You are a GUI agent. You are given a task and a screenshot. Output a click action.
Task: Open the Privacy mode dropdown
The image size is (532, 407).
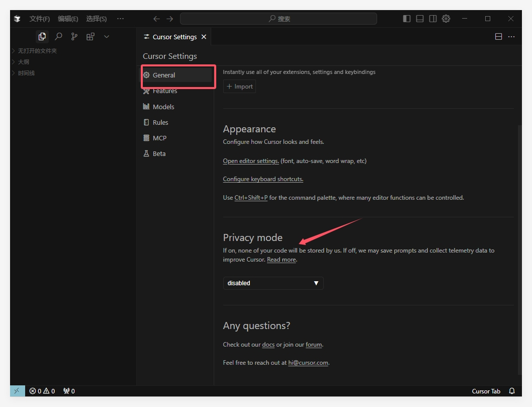pyautogui.click(x=273, y=283)
